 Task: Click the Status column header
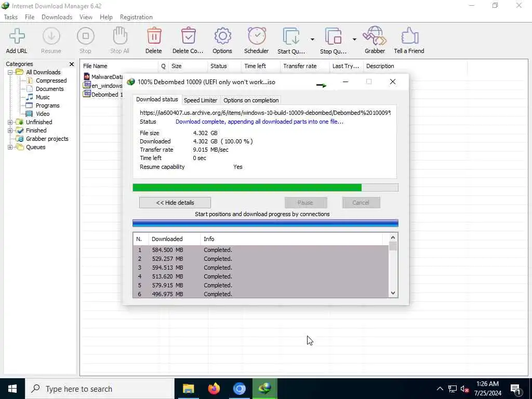pyautogui.click(x=224, y=66)
